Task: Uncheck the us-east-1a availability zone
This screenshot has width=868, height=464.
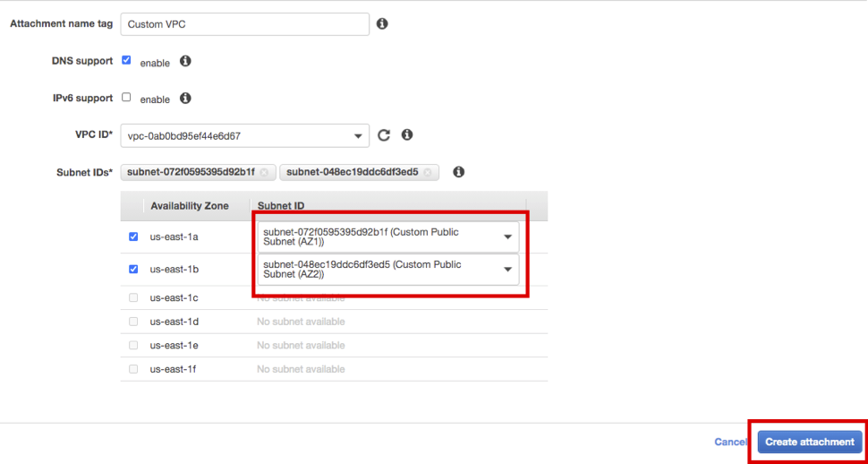Action: tap(133, 237)
